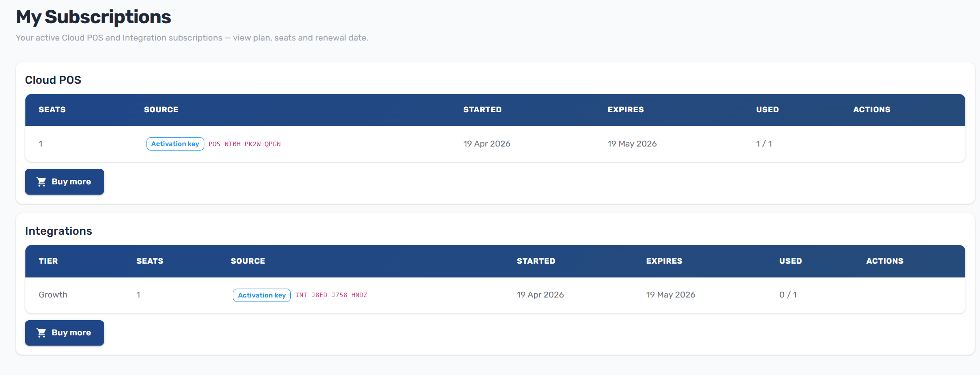Click STARTED column header in Cloud POS table
The height and width of the screenshot is (375, 980).
[482, 110]
